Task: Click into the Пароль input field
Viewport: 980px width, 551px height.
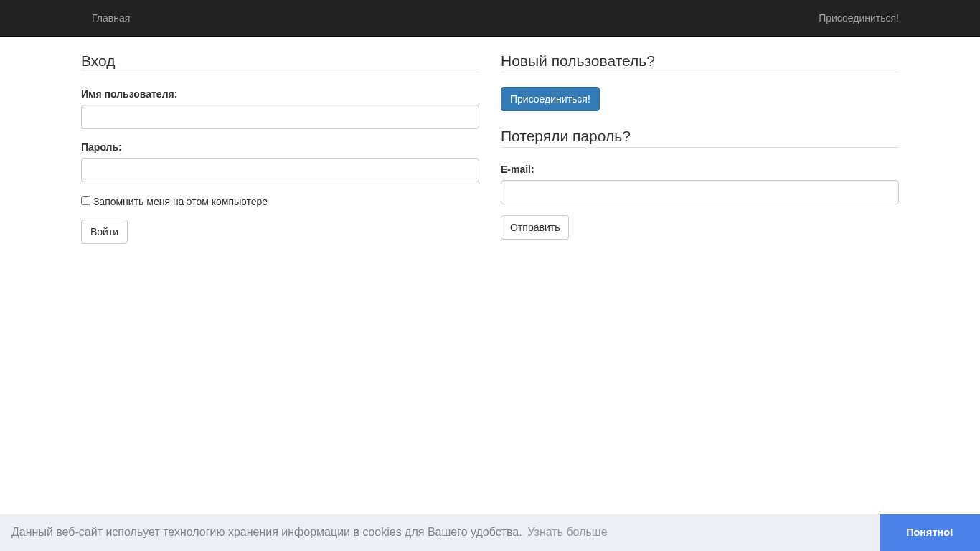Action: pos(280,170)
